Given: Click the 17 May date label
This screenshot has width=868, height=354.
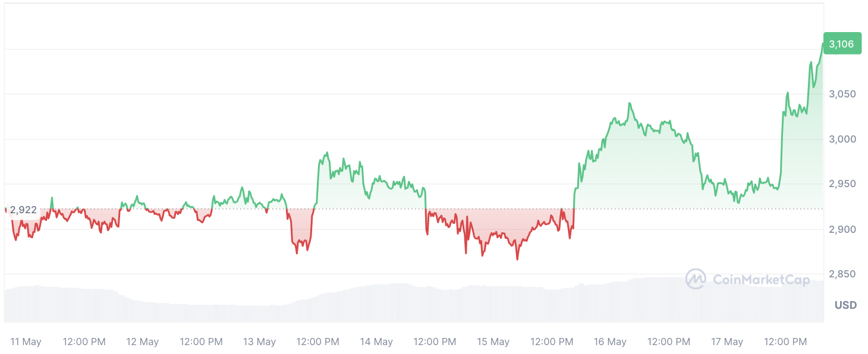Looking at the screenshot, I should coord(727,342).
